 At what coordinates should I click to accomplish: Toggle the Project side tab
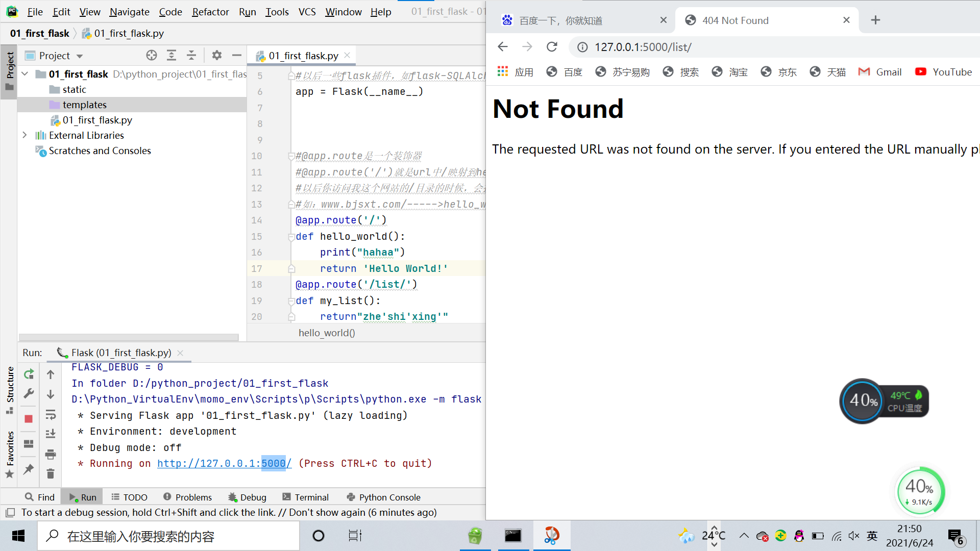point(10,71)
